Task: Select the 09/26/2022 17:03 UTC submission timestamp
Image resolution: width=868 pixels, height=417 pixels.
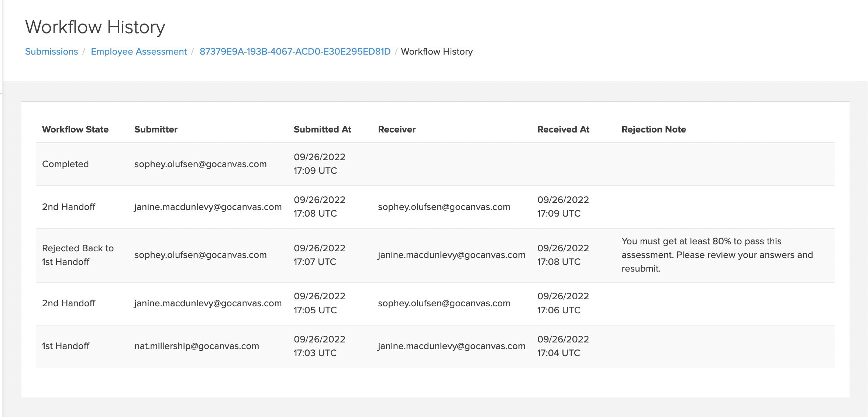Action: pos(320,346)
